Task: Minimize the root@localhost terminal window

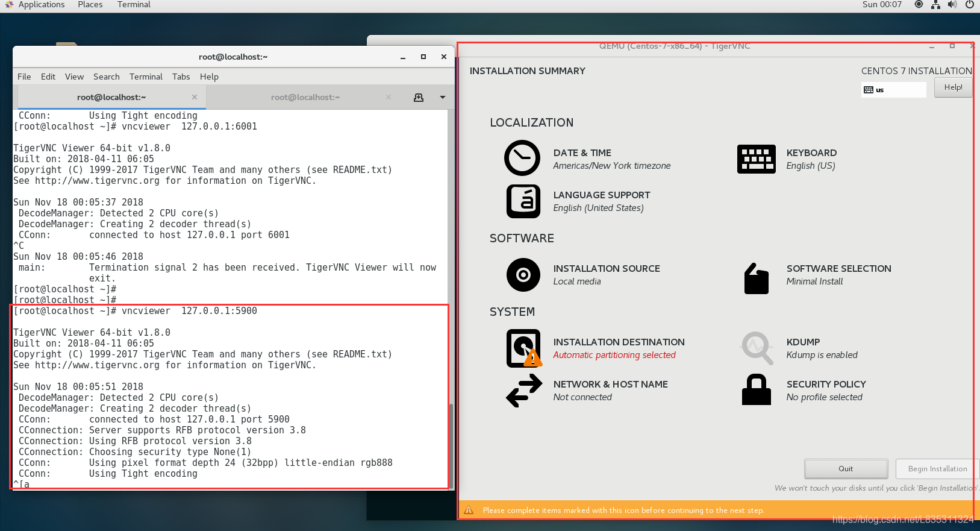Action: pyautogui.click(x=403, y=57)
